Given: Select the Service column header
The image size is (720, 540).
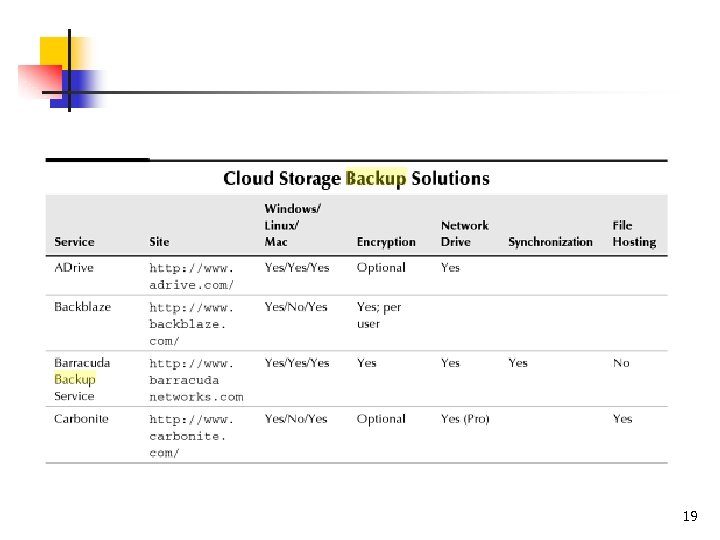Looking at the screenshot, I should 74,242.
